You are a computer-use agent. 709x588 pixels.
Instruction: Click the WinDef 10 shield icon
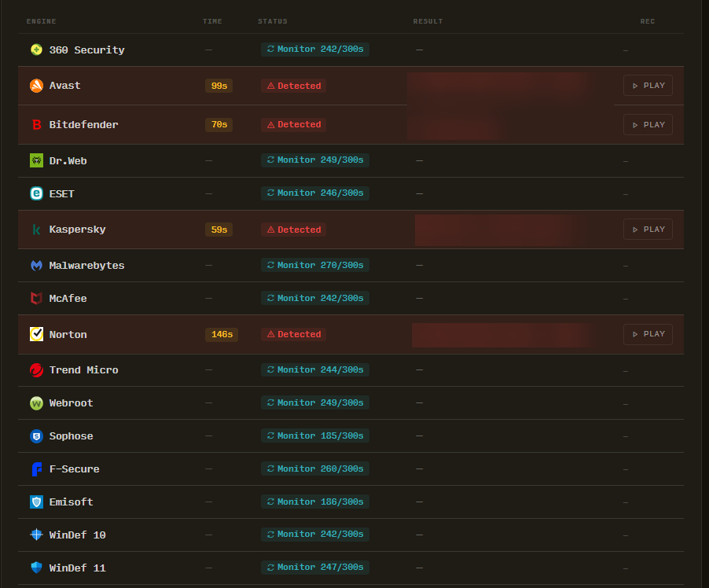37,535
